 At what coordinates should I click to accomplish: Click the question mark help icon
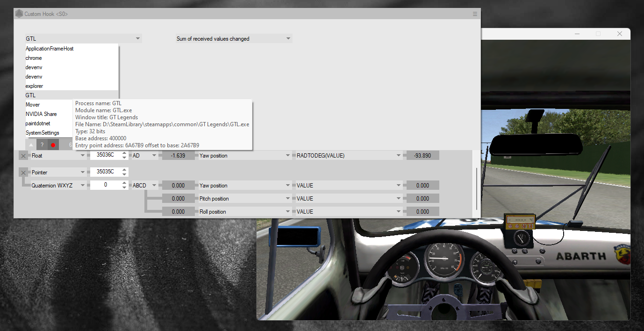[x=42, y=145]
